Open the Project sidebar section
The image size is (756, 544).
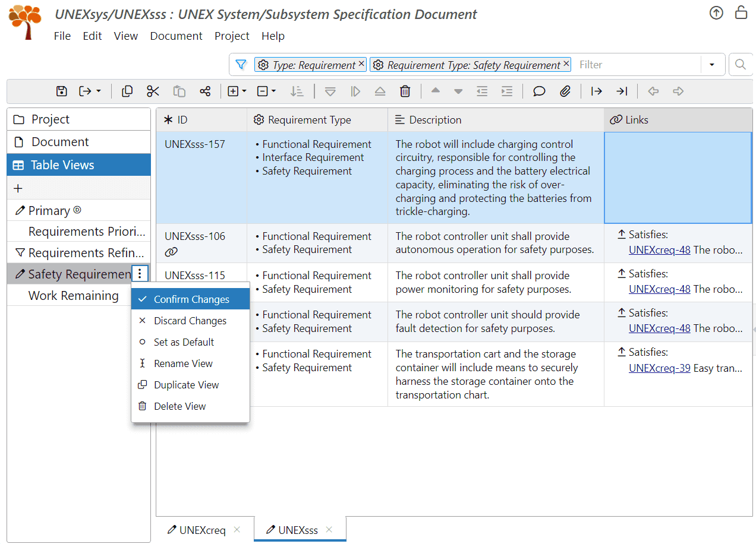pos(78,119)
